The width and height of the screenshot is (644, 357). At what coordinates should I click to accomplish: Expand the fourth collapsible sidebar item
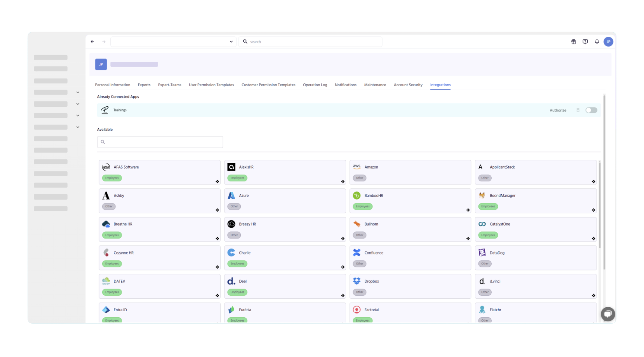click(x=78, y=127)
